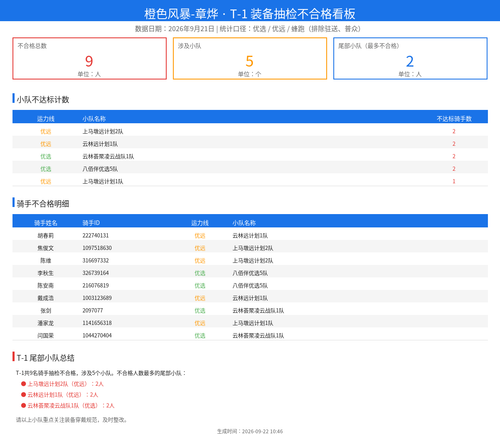Viewport: 500px width, 434px height.
Task: Click rider name 陈维
Action: pos(46,261)
